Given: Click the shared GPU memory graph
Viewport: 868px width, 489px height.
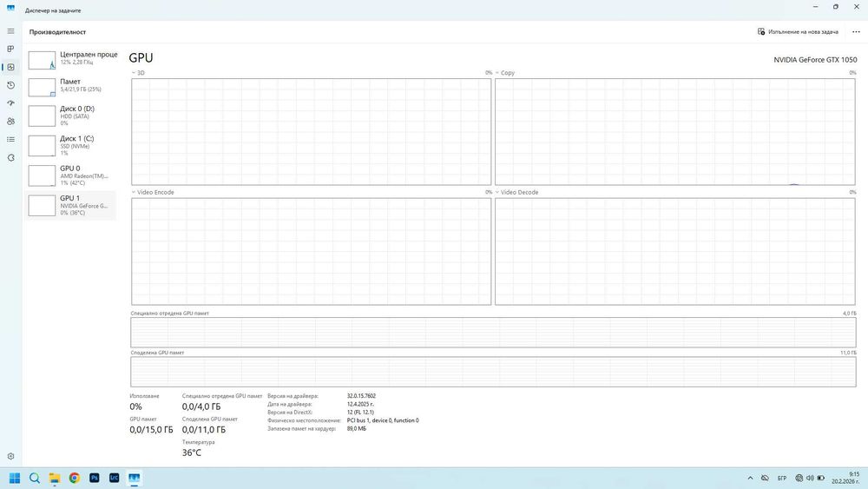Looking at the screenshot, I should pos(493,372).
